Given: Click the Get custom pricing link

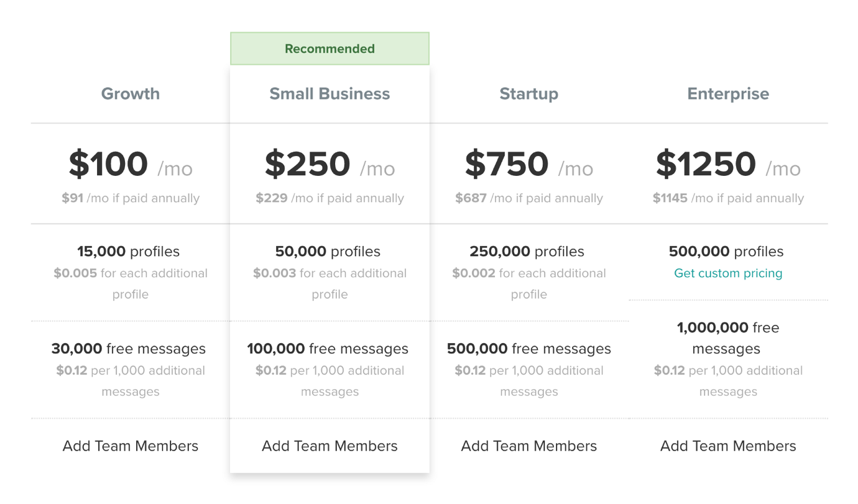Looking at the screenshot, I should tap(727, 273).
